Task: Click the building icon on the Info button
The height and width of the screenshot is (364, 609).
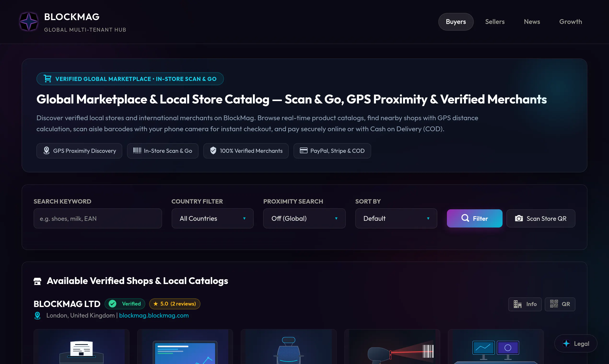Action: tap(517, 304)
